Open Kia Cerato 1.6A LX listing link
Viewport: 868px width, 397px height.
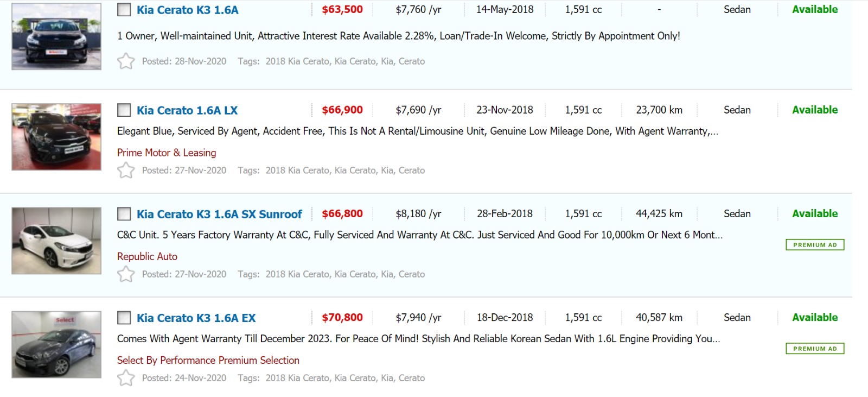tap(187, 110)
